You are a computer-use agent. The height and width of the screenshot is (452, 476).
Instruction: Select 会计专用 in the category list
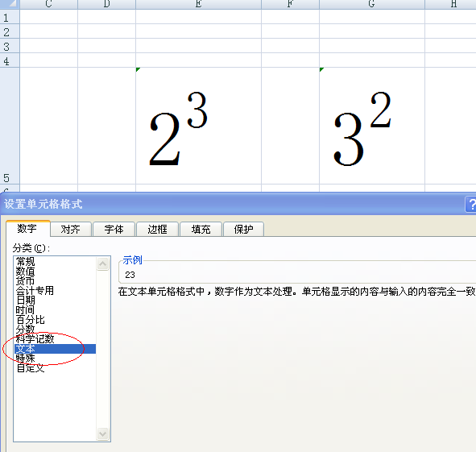(56, 290)
